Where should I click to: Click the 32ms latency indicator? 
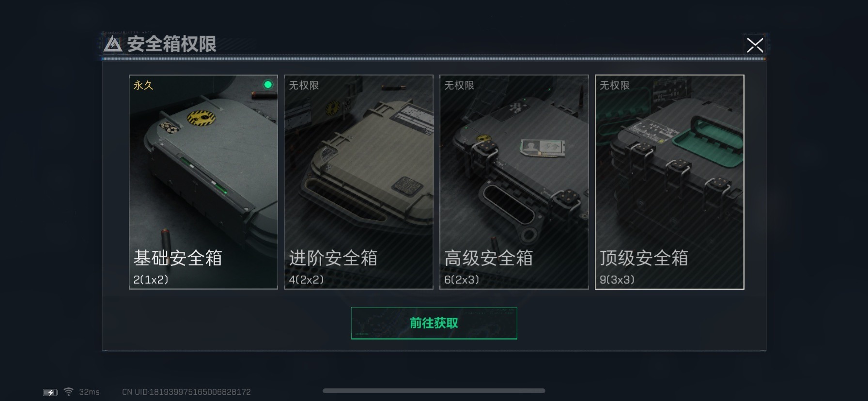pyautogui.click(x=90, y=392)
